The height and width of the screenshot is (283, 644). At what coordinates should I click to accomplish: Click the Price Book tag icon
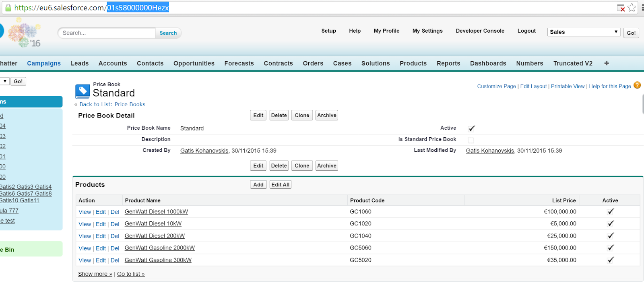point(83,91)
